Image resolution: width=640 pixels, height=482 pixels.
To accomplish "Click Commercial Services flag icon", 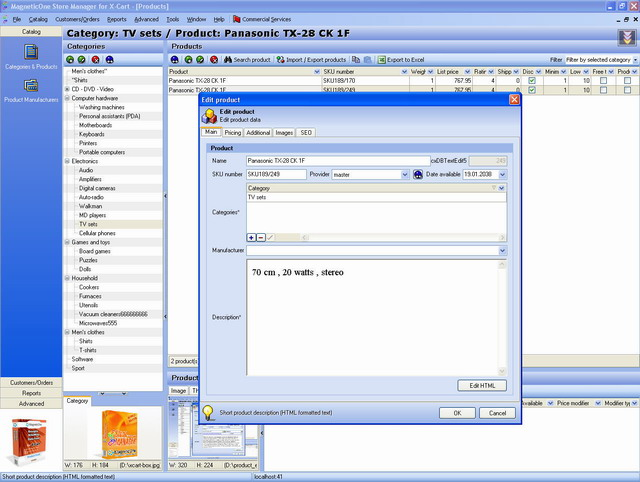I will pyautogui.click(x=237, y=19).
